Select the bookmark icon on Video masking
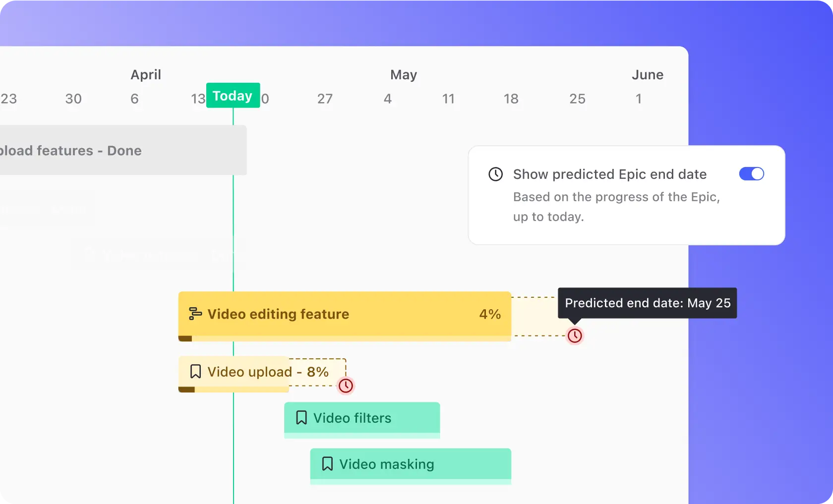The image size is (833, 504). tap(327, 464)
